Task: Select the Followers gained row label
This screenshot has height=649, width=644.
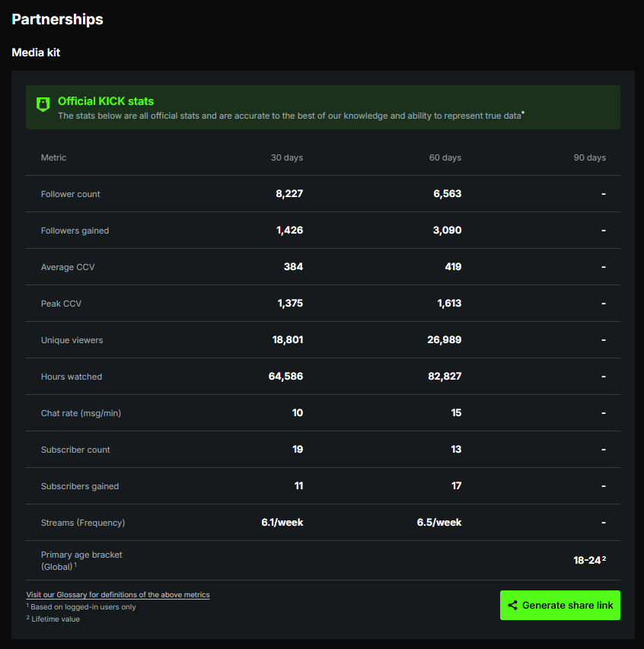Action: pos(75,231)
